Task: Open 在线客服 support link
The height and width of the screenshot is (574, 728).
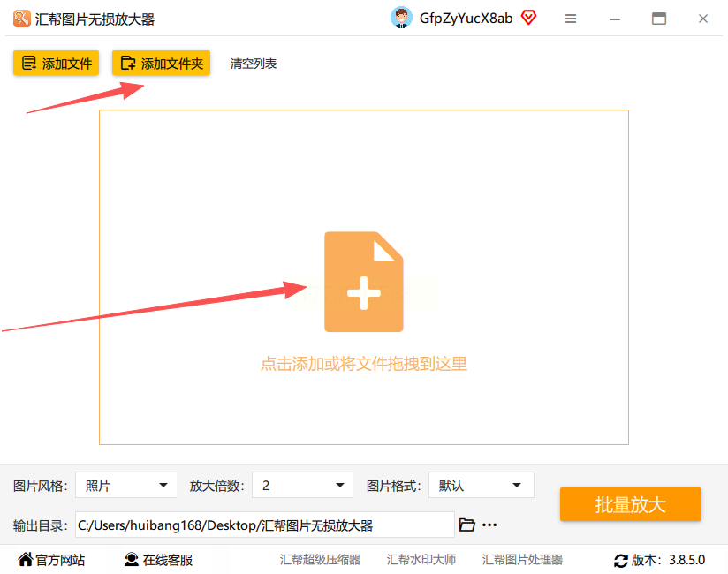Action: tap(158, 560)
